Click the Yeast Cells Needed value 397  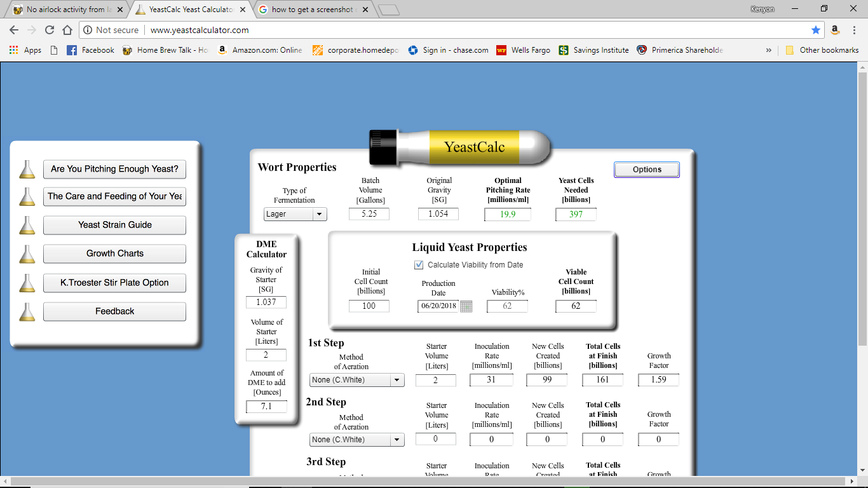coord(576,215)
